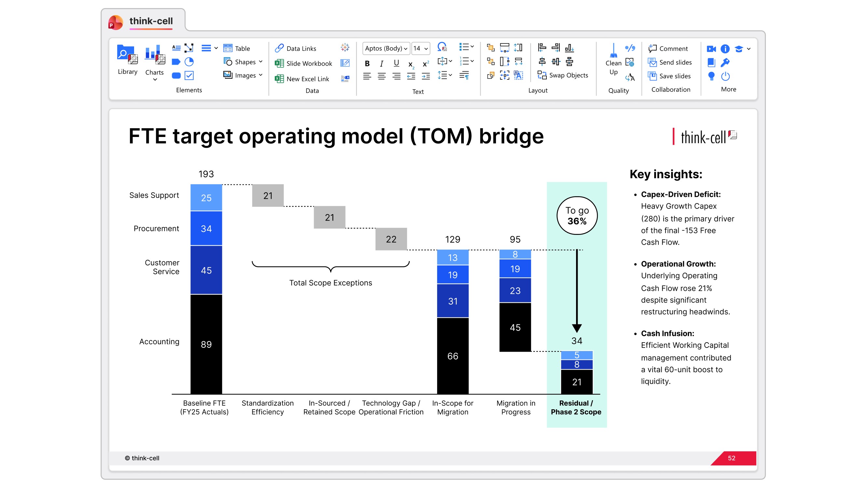Select the think-cell ribbon tab

151,21
